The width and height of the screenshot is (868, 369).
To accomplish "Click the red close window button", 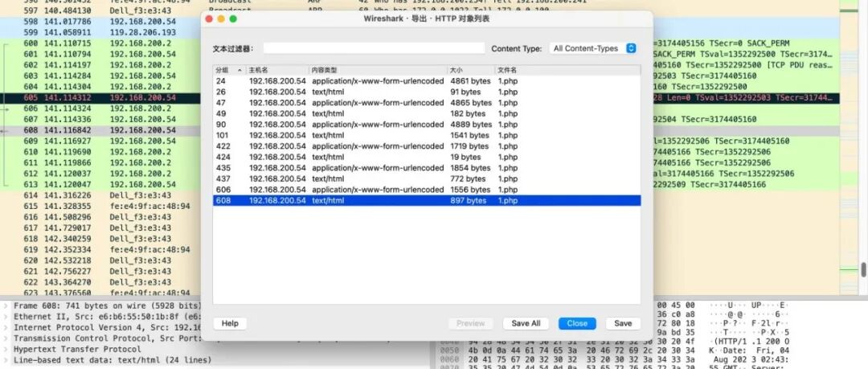I will (209, 18).
